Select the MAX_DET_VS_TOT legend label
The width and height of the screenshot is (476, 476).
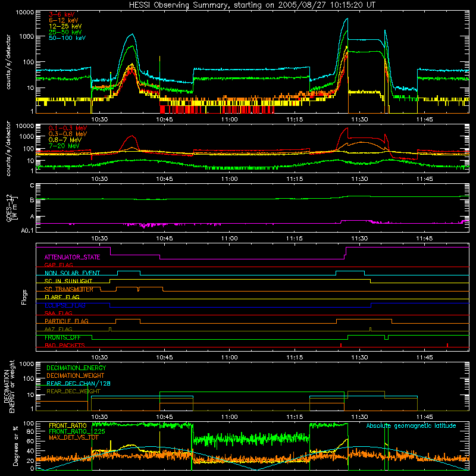point(74,437)
